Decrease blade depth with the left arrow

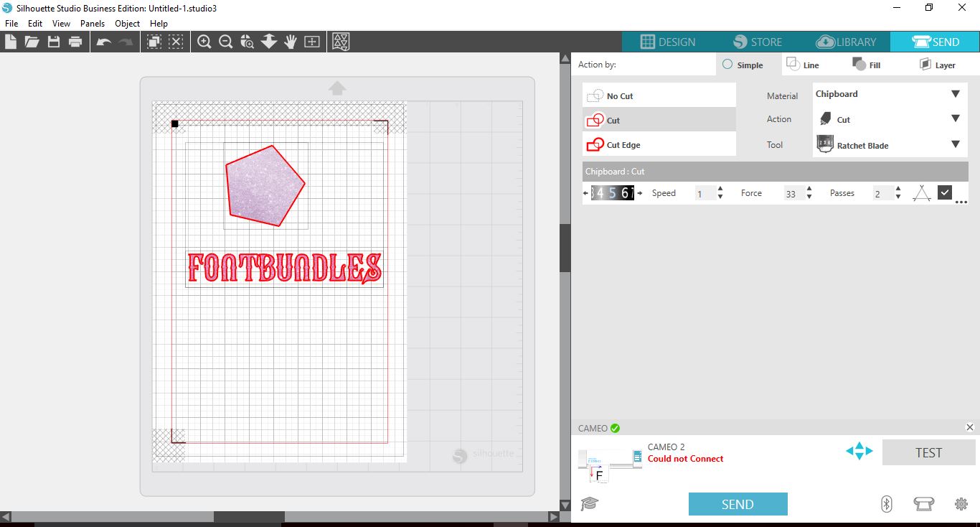(x=586, y=193)
